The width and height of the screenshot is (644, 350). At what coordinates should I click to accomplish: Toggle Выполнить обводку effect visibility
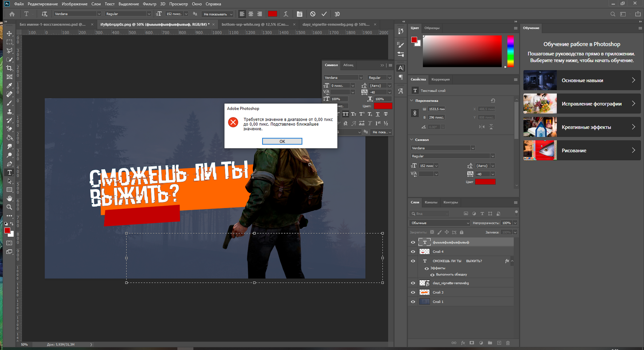(432, 275)
